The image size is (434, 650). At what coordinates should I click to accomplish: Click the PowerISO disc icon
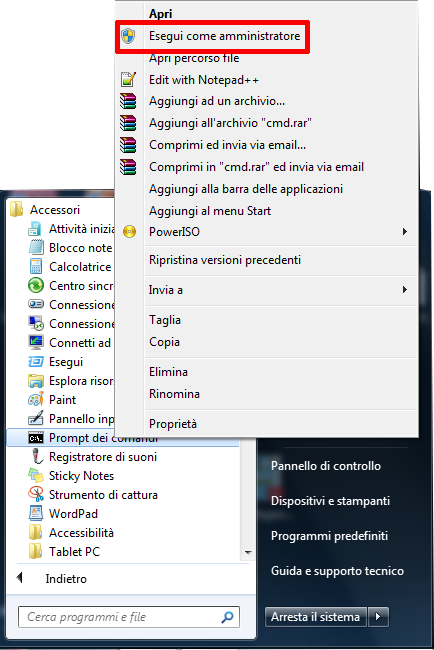pos(129,232)
